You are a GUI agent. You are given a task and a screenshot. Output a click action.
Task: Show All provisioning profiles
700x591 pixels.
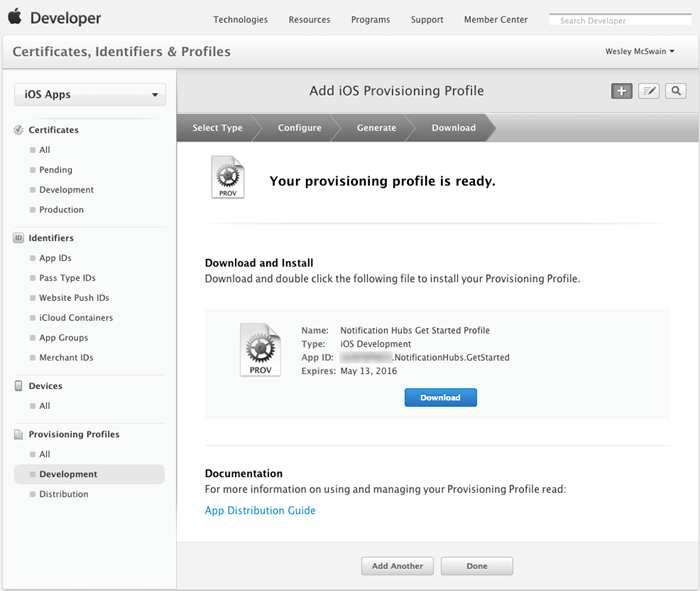click(45, 454)
